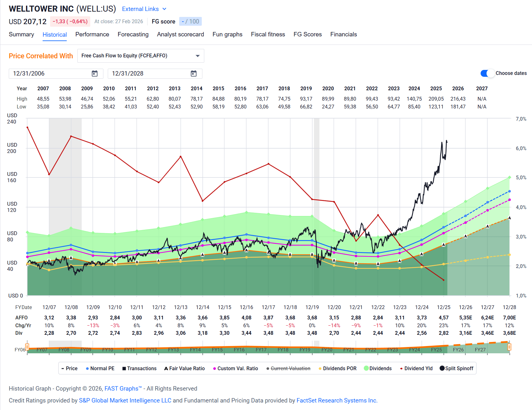The image size is (532, 410).
Task: Click the Transactions legend marker
Action: [x=124, y=368]
